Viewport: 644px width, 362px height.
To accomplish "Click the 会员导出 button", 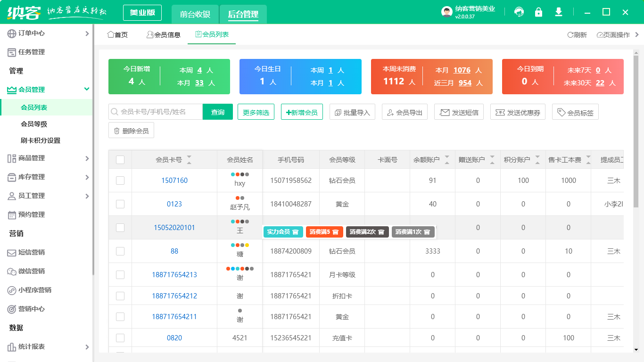I will (405, 112).
